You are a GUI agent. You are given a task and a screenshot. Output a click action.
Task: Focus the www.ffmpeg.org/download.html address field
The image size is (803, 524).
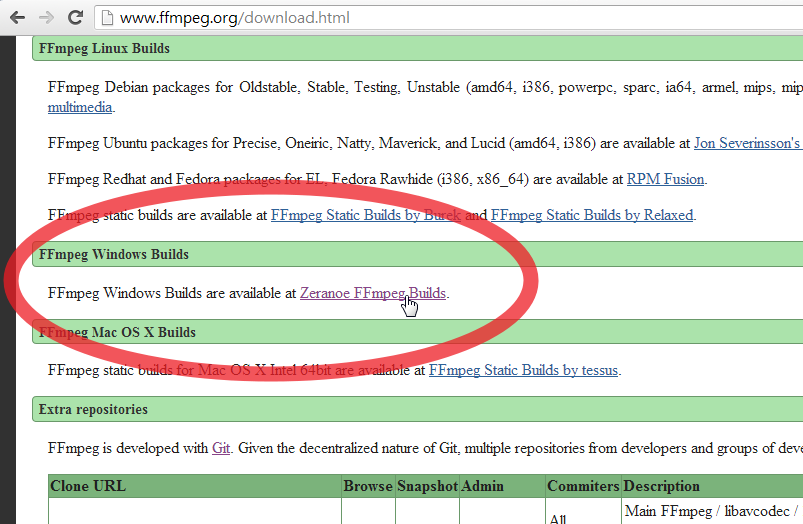pyautogui.click(x=449, y=18)
